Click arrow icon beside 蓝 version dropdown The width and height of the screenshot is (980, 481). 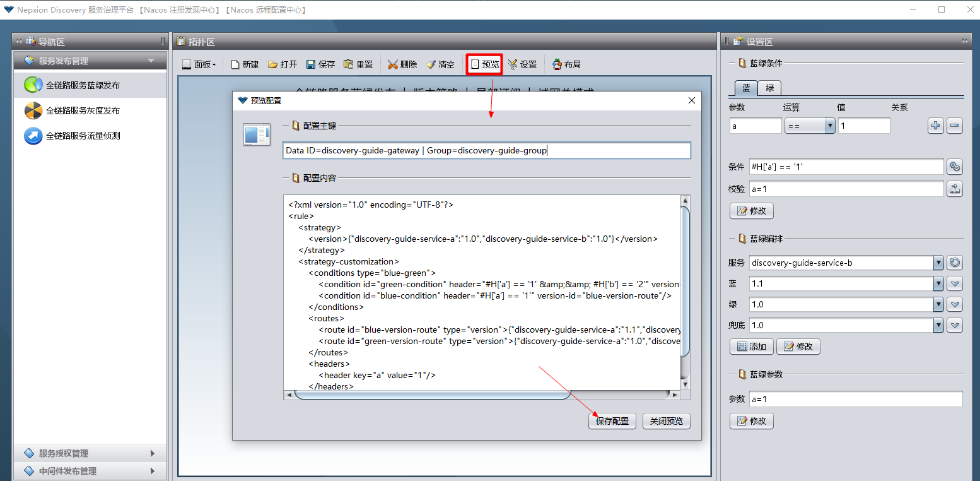955,283
